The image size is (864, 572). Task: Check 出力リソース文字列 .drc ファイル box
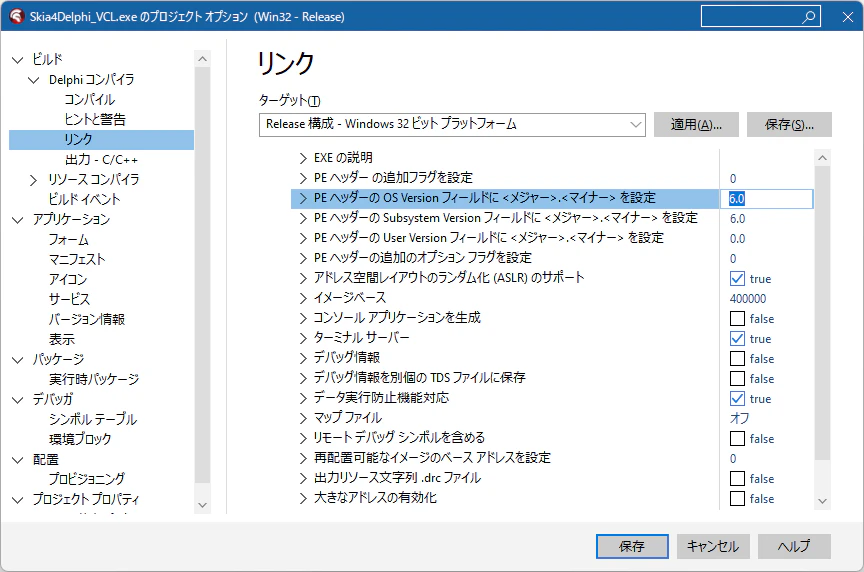[737, 478]
